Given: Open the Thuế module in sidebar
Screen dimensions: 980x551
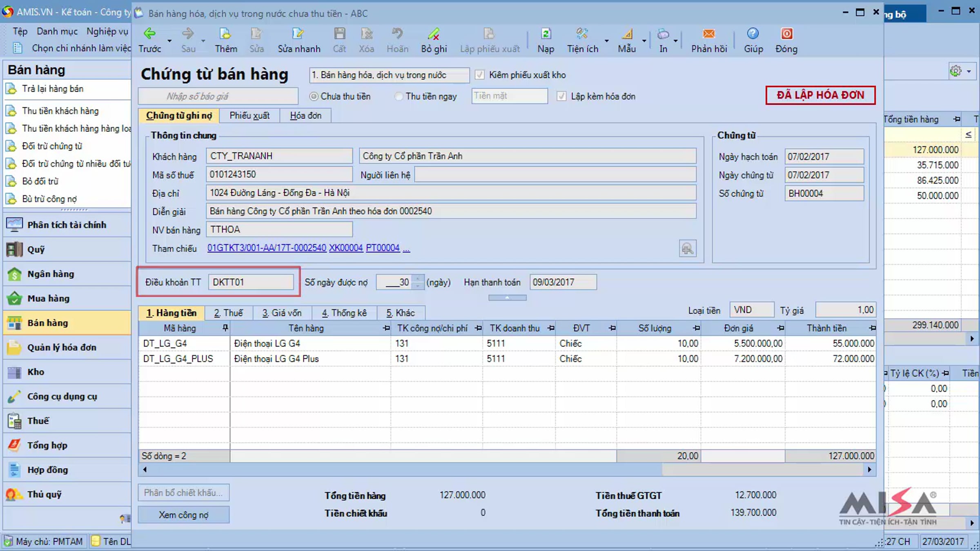Looking at the screenshot, I should [x=67, y=421].
